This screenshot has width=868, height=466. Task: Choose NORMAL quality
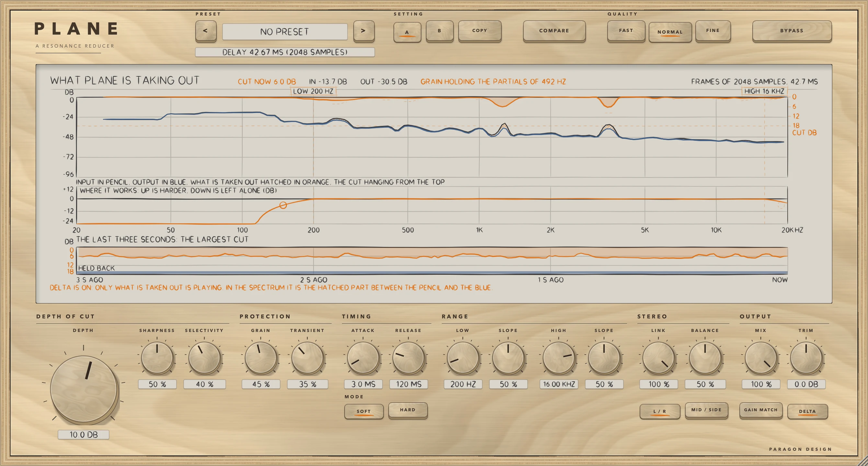[x=670, y=32]
